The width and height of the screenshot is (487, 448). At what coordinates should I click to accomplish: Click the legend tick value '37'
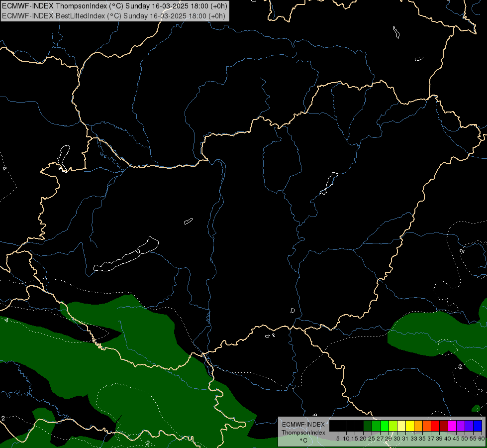pos(431,439)
